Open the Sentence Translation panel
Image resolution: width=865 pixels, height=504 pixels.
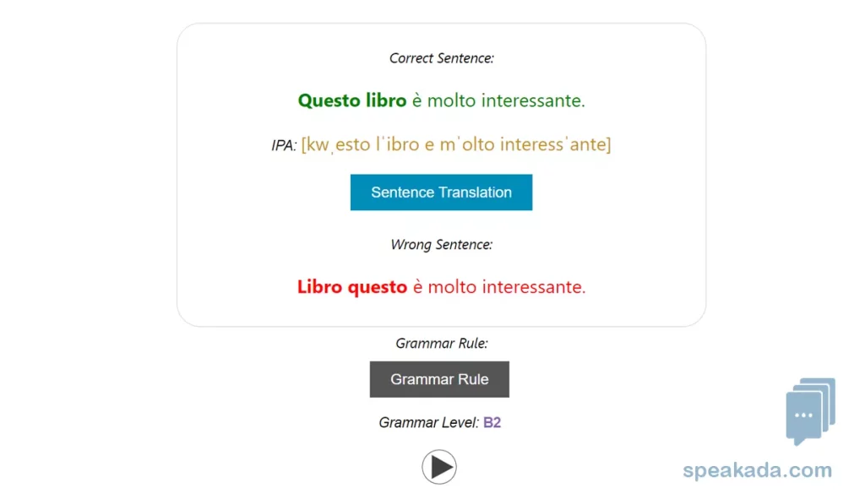tap(441, 192)
